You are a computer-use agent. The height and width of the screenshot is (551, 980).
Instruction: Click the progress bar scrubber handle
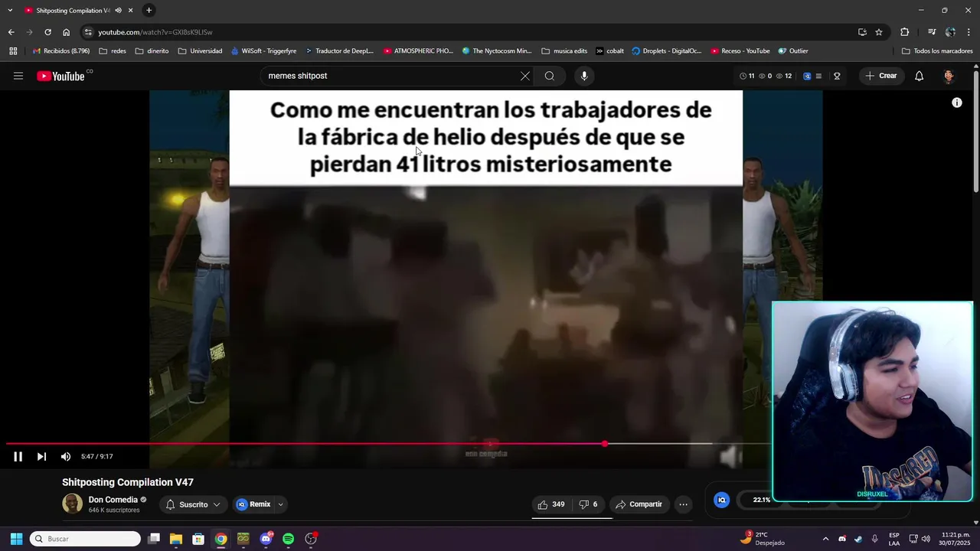(x=605, y=444)
